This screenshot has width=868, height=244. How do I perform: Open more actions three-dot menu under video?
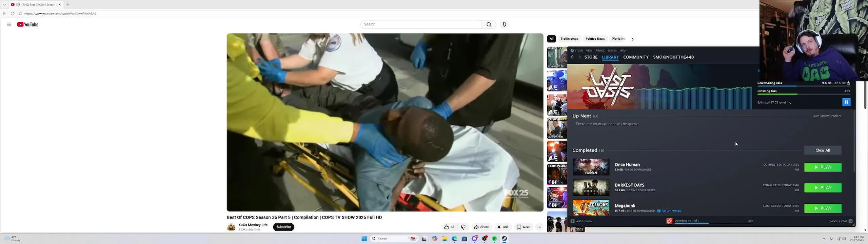[x=539, y=227]
